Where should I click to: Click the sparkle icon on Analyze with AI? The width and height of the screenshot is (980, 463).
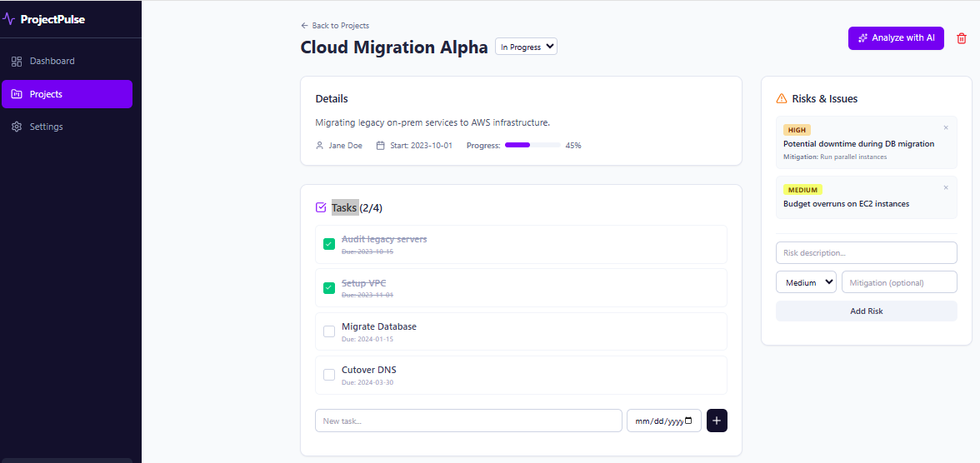[x=863, y=38]
